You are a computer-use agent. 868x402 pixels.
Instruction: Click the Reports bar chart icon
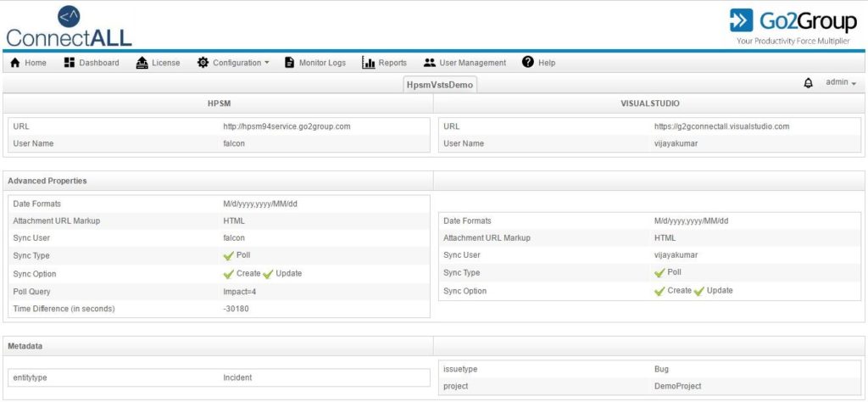click(x=369, y=62)
